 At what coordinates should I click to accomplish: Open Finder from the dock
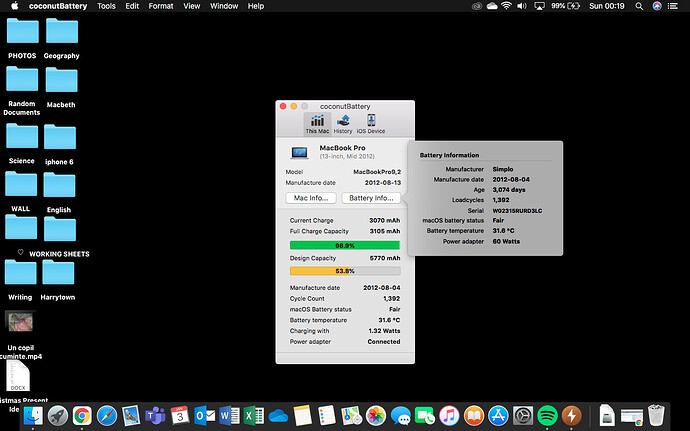coord(33,416)
